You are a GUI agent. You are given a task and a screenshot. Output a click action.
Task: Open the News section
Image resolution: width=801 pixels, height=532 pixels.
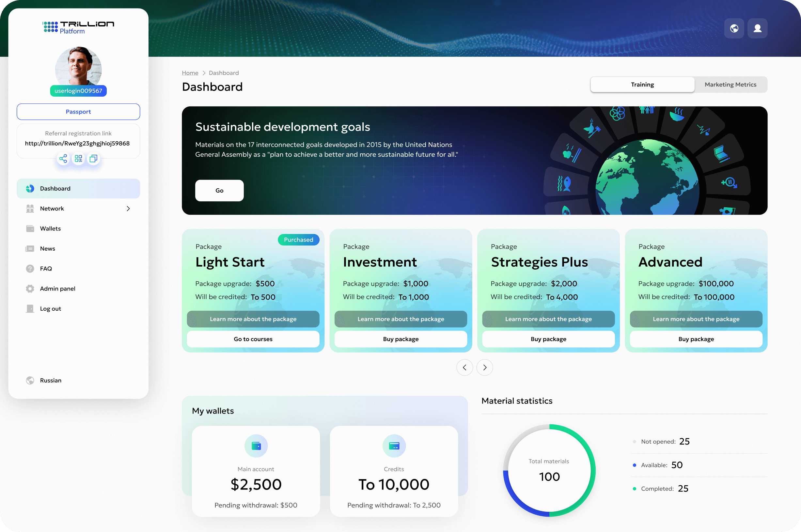(x=47, y=248)
